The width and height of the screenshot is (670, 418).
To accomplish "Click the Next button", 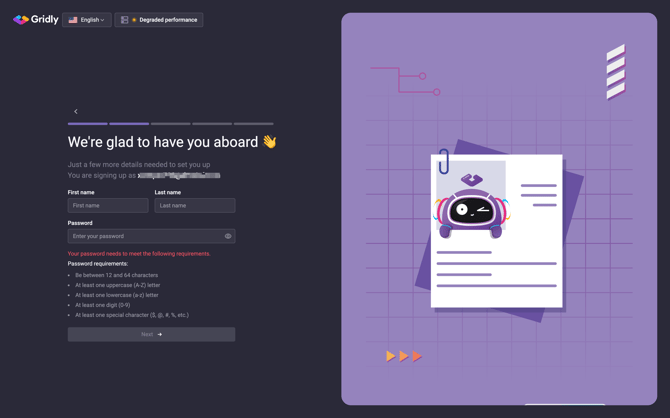I will tap(151, 334).
